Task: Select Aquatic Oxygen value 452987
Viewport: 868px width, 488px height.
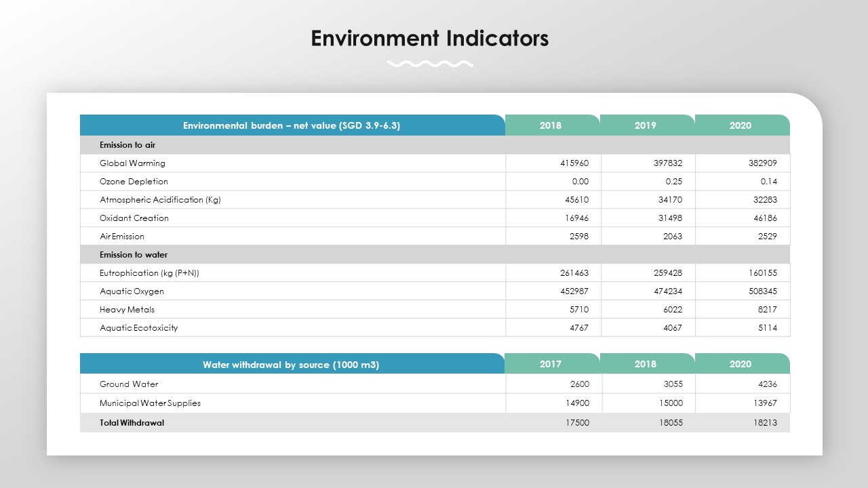Action: point(574,291)
